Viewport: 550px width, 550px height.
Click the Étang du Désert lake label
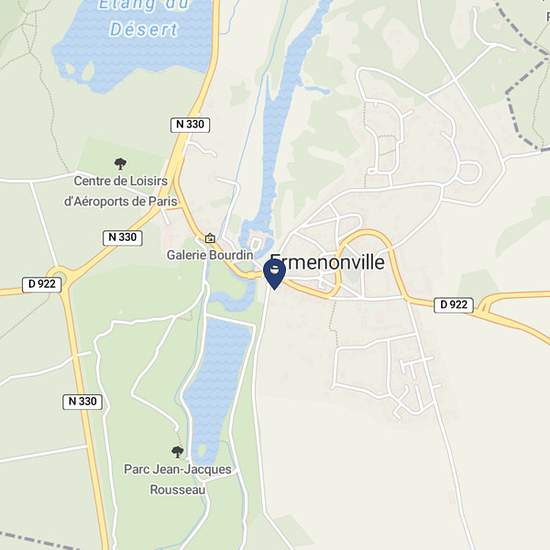[x=144, y=19]
